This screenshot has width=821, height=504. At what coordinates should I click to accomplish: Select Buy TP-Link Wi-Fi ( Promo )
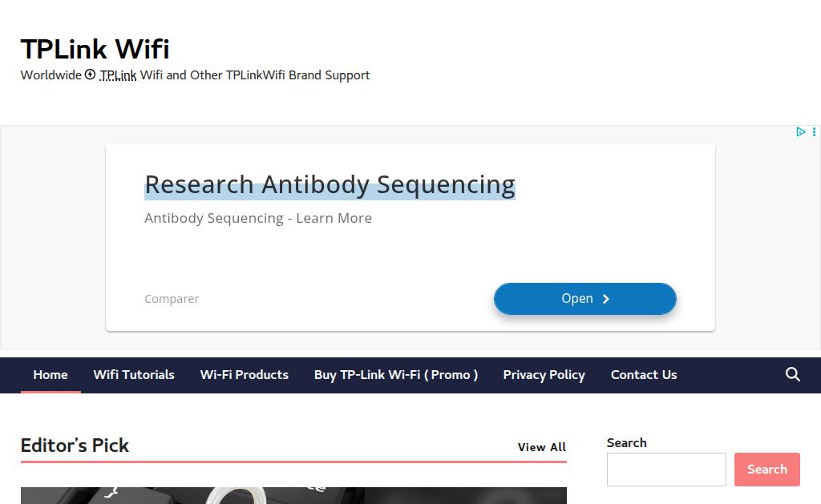(396, 375)
